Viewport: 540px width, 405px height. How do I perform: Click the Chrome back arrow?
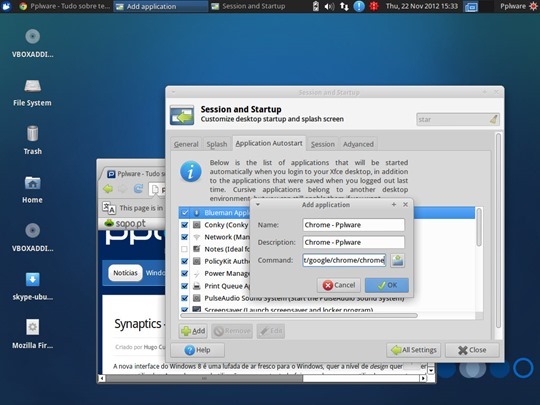pyautogui.click(x=108, y=189)
